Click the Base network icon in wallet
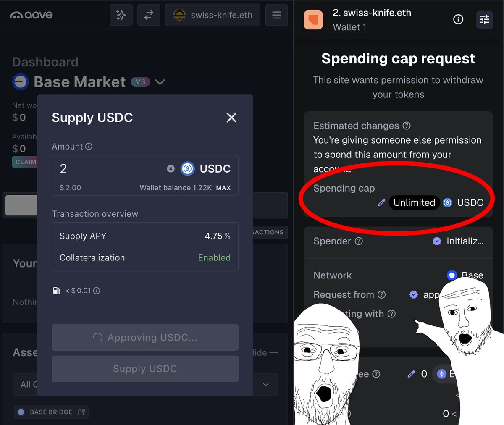Image resolution: width=504 pixels, height=425 pixels. (x=452, y=275)
